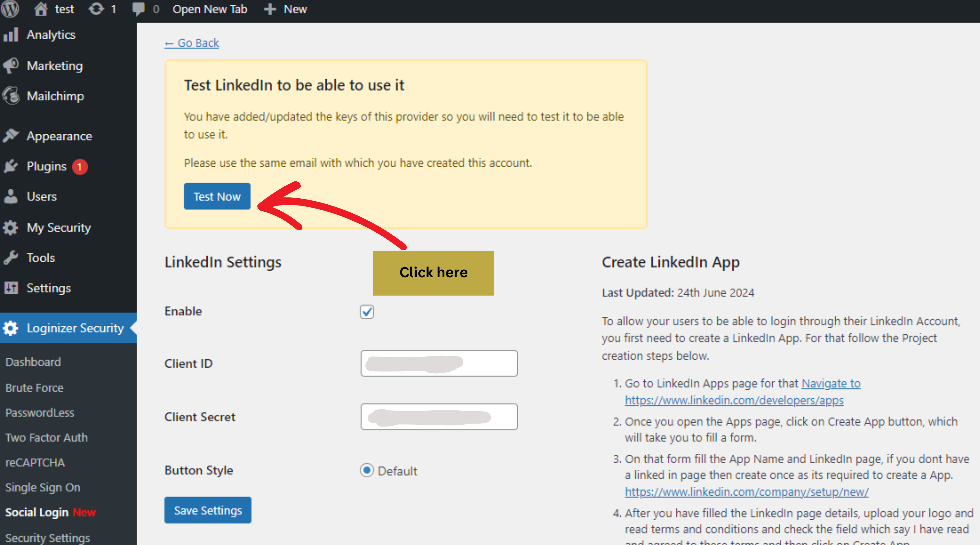980x545 pixels.
Task: Open the test site home icon
Action: [x=41, y=9]
